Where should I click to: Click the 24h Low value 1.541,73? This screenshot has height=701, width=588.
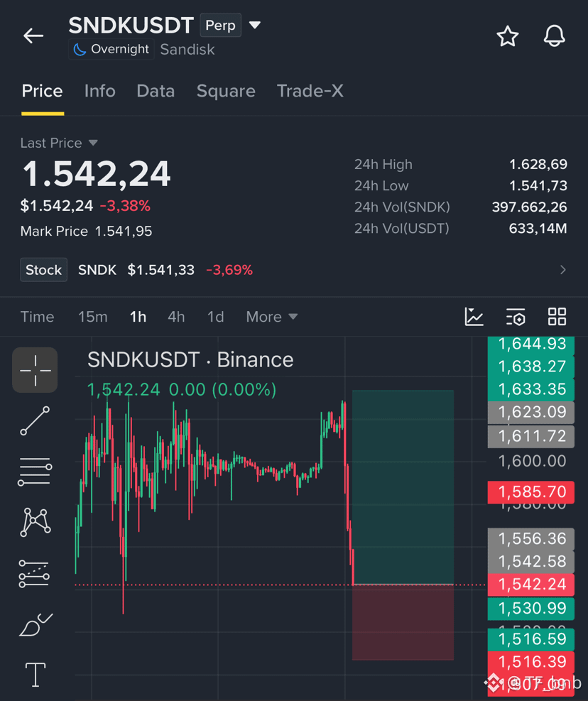(x=538, y=185)
